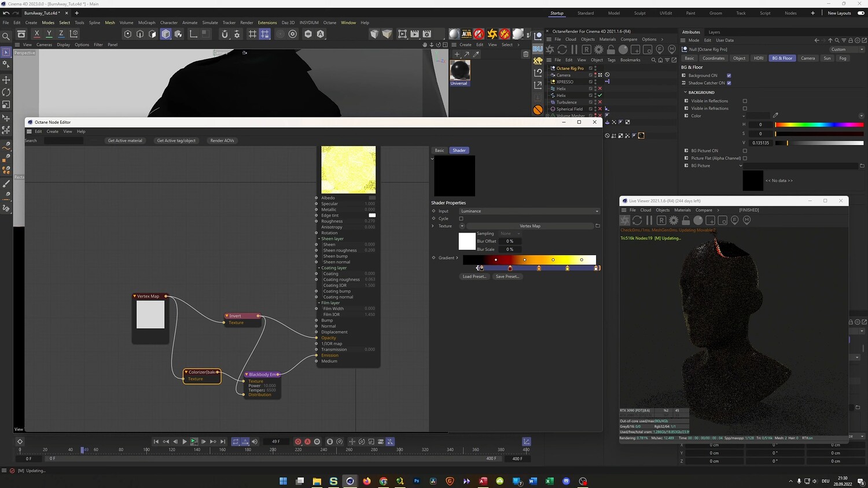
Task: Open the Texture shader dropdown button
Action: click(x=462, y=226)
